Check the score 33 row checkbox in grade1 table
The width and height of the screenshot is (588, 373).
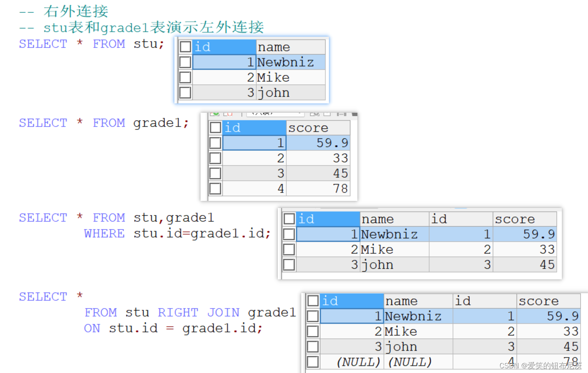pos(215,158)
